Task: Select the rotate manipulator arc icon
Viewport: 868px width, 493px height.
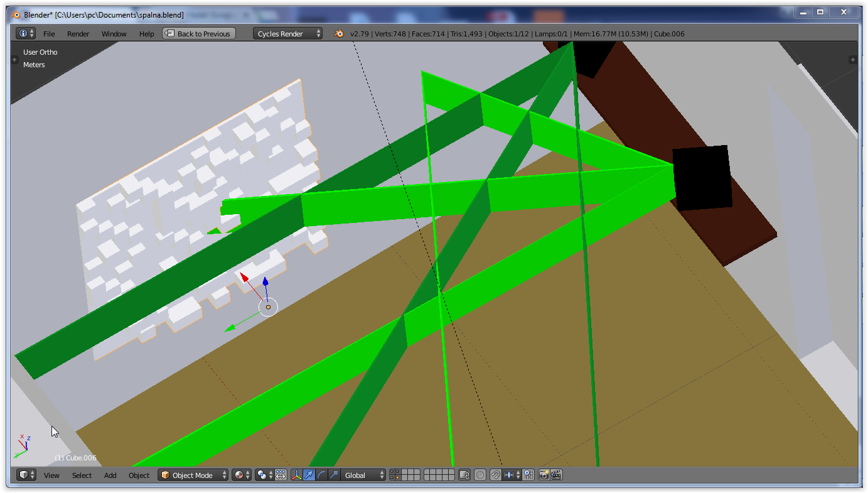Action: (x=321, y=475)
